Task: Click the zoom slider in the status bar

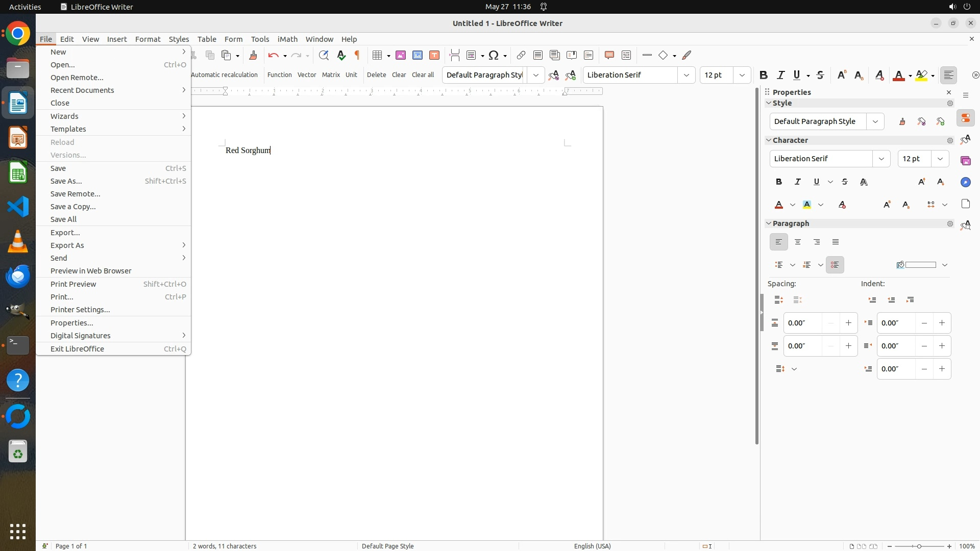Action: tap(919, 546)
